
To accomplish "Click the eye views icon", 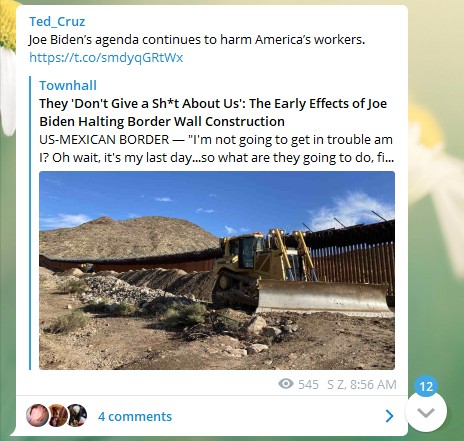I will coord(286,384).
